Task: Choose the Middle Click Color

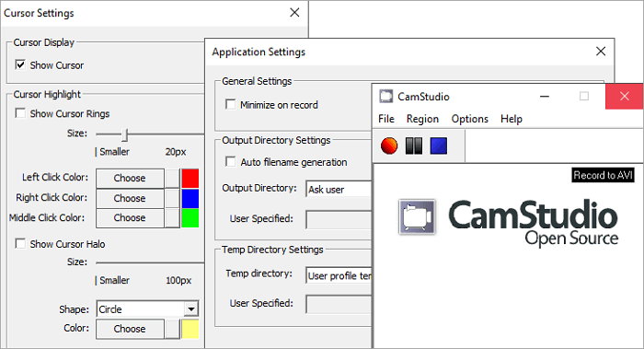Action: (130, 218)
